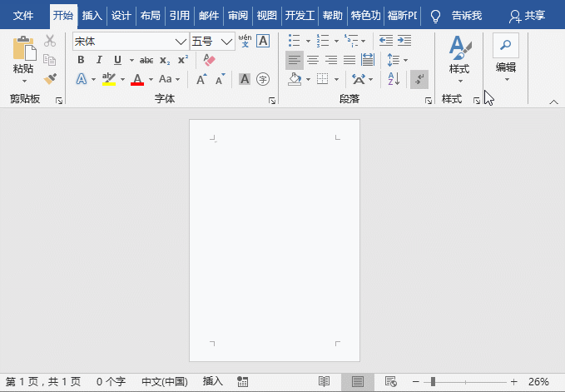
Task: Switch to the Design (设计) tab
Action: [121, 16]
